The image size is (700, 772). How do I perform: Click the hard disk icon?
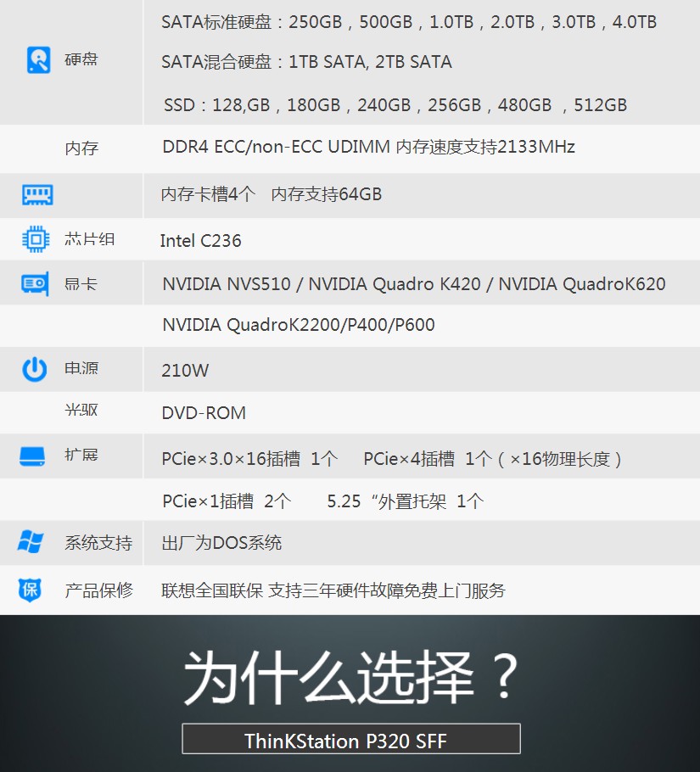click(38, 60)
